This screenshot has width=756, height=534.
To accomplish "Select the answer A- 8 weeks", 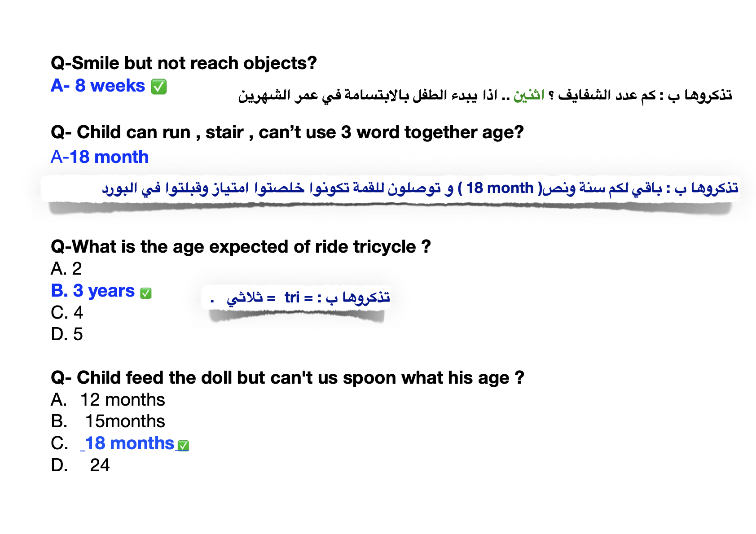I will click(x=98, y=86).
